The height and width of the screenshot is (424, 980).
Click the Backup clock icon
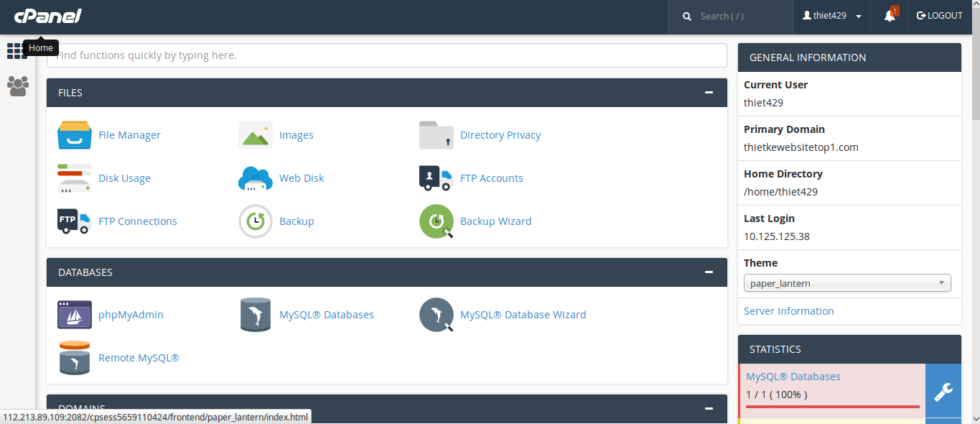click(x=256, y=221)
